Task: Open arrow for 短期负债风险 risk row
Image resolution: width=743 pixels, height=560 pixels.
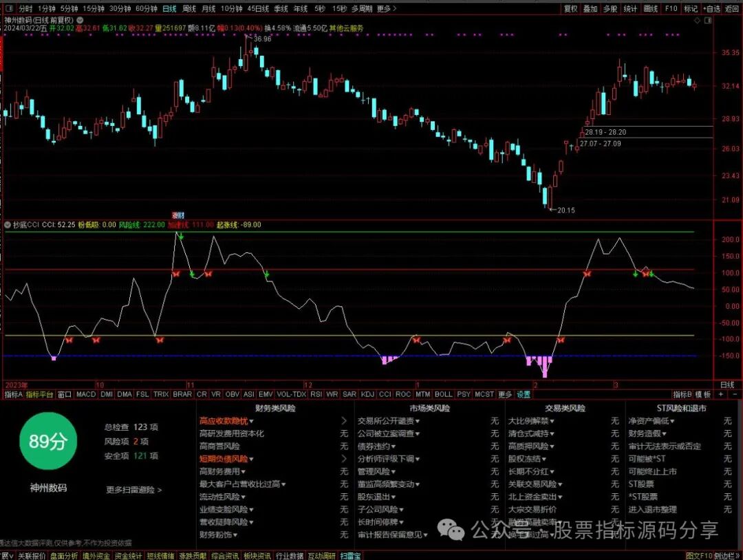Action: click(x=344, y=459)
